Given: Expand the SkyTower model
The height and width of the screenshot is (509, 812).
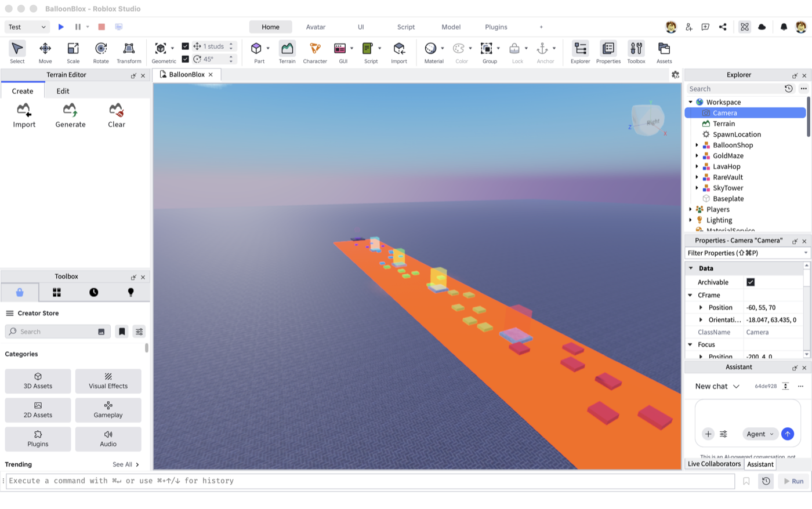Looking at the screenshot, I should 697,188.
